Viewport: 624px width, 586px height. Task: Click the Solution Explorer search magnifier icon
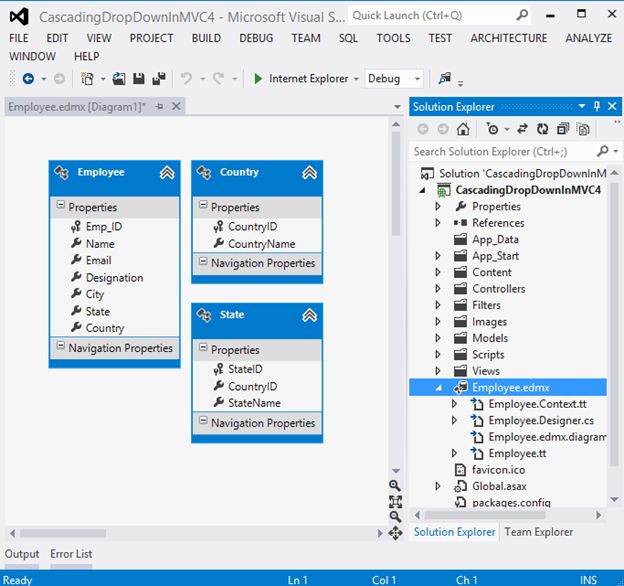click(x=603, y=151)
